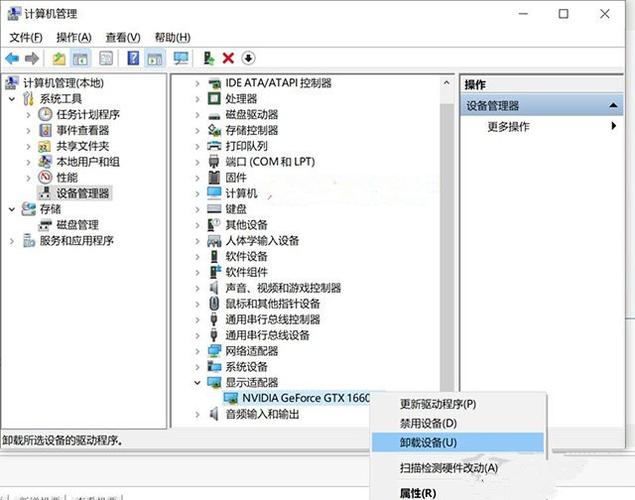
Task: Click the Back arrow toolbar icon
Action: click(12, 59)
